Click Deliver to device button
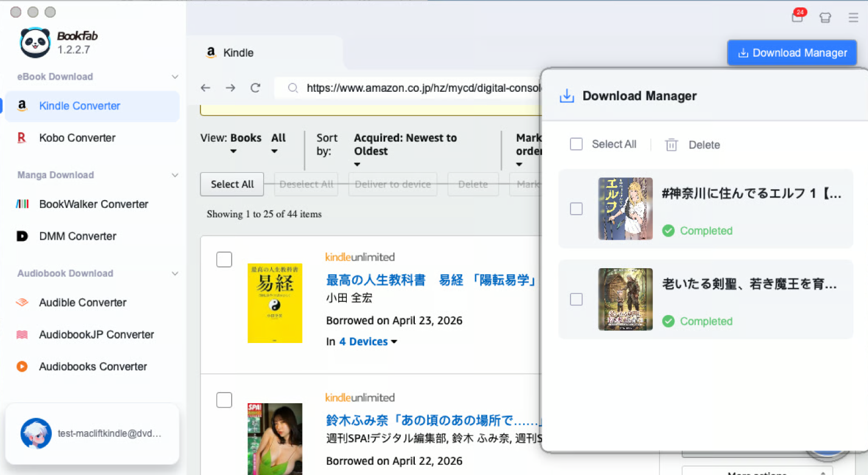Viewport: 868px width, 475px height. 393,184
